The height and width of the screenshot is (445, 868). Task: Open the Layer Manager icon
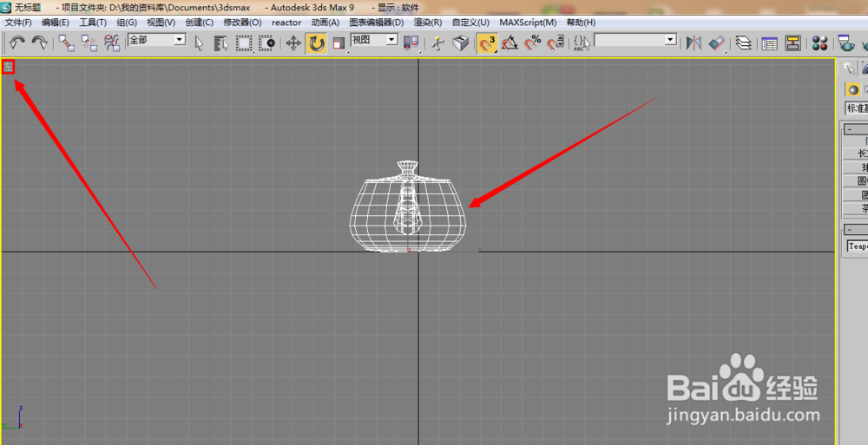coord(744,43)
